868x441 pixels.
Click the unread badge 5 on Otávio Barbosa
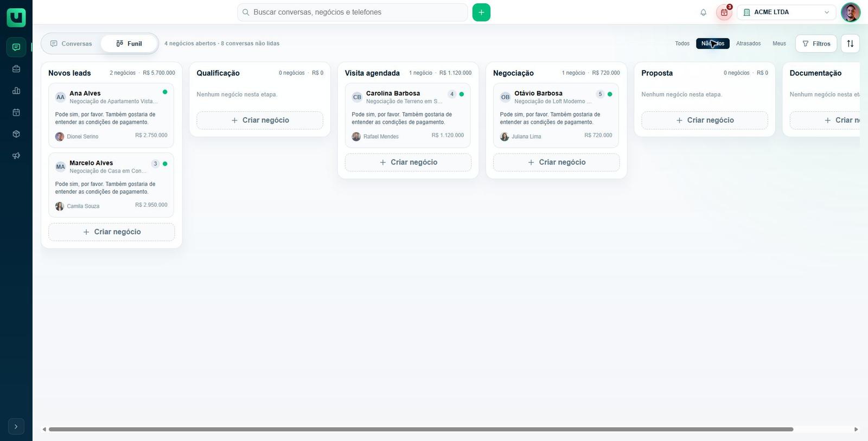tap(600, 94)
